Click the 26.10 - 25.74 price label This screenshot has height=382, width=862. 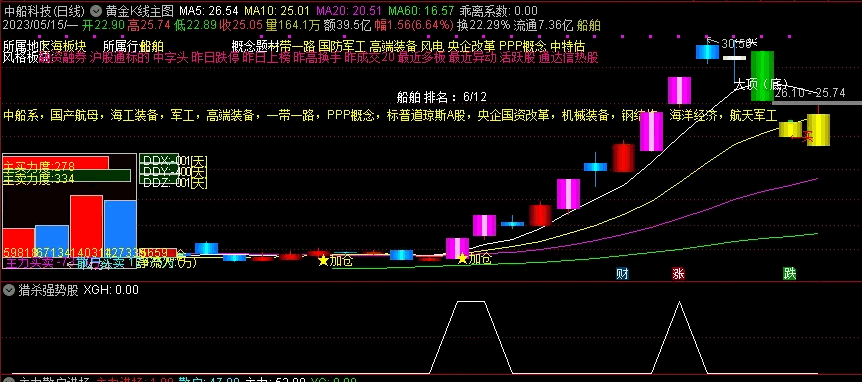coord(809,93)
